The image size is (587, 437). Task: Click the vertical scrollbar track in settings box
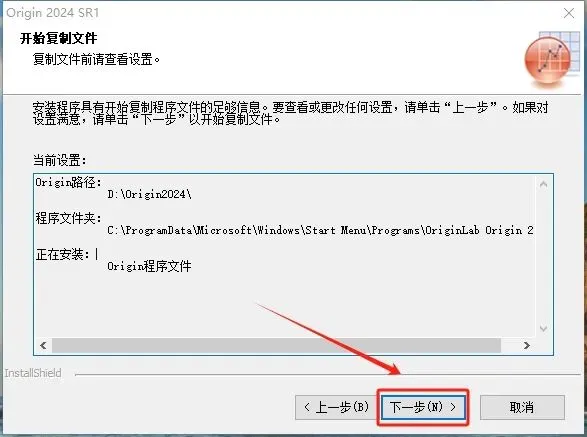point(544,257)
